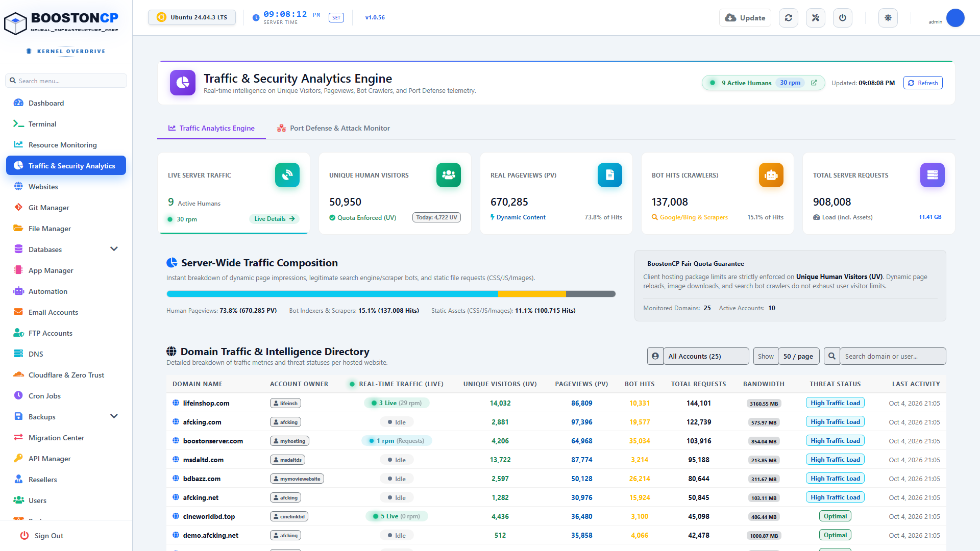
Task: Open the All Accounts (25) dropdown
Action: click(x=706, y=356)
